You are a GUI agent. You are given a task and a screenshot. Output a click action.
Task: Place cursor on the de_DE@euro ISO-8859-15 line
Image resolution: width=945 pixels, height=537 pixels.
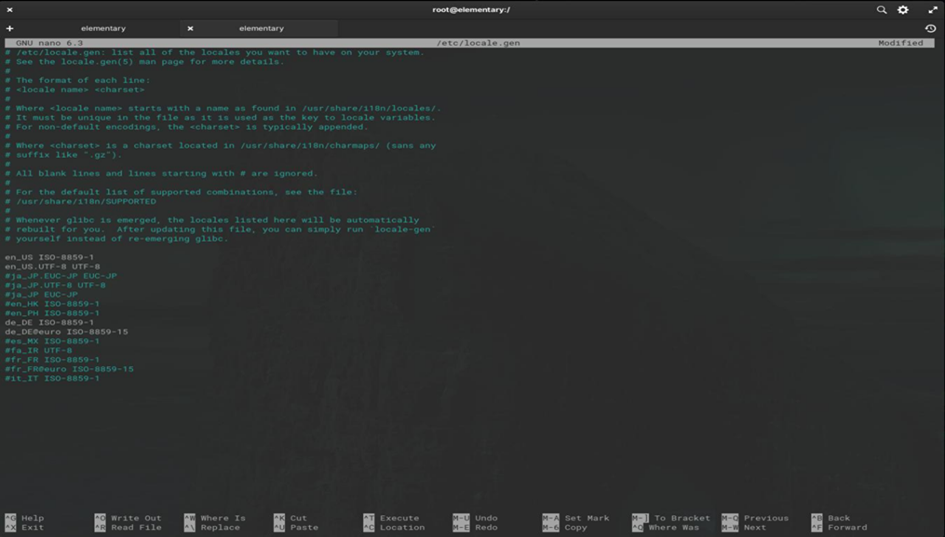[x=66, y=332]
